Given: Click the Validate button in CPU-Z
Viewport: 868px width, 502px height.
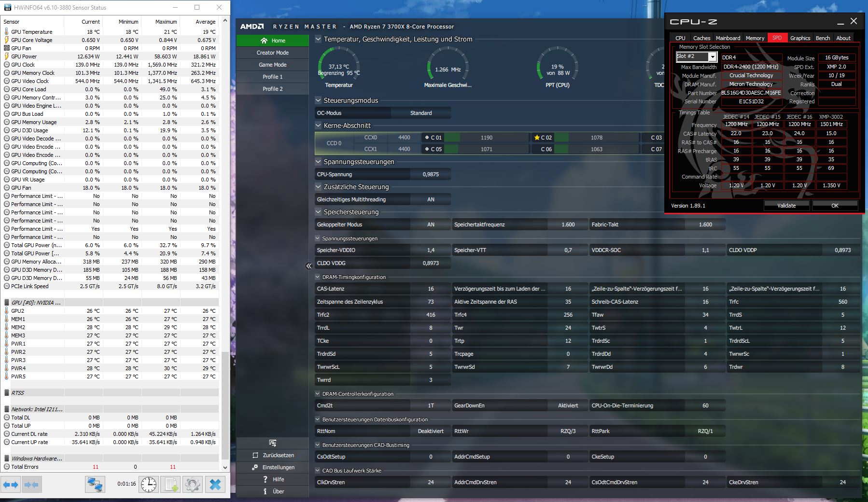Looking at the screenshot, I should (786, 206).
